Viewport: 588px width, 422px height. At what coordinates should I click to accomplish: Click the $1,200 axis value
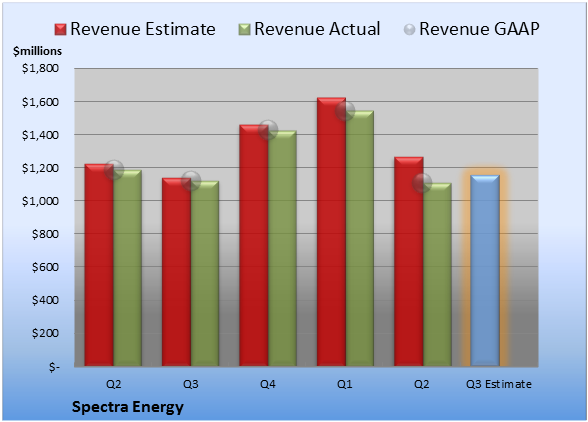(40, 168)
